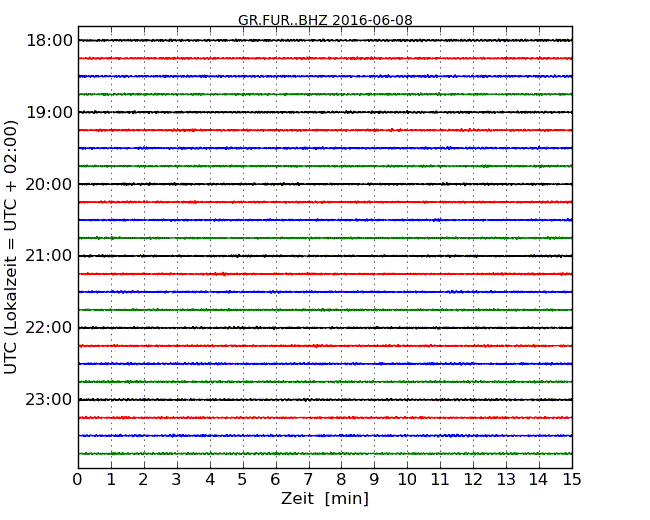Click the x-axis tick label 2
The height and width of the screenshot is (520, 650).
pyautogui.click(x=143, y=479)
